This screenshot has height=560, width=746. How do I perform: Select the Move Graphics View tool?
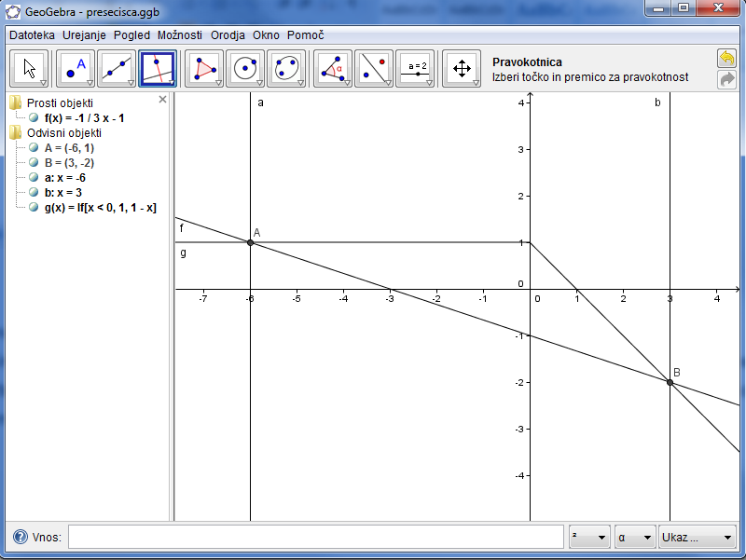[x=462, y=68]
